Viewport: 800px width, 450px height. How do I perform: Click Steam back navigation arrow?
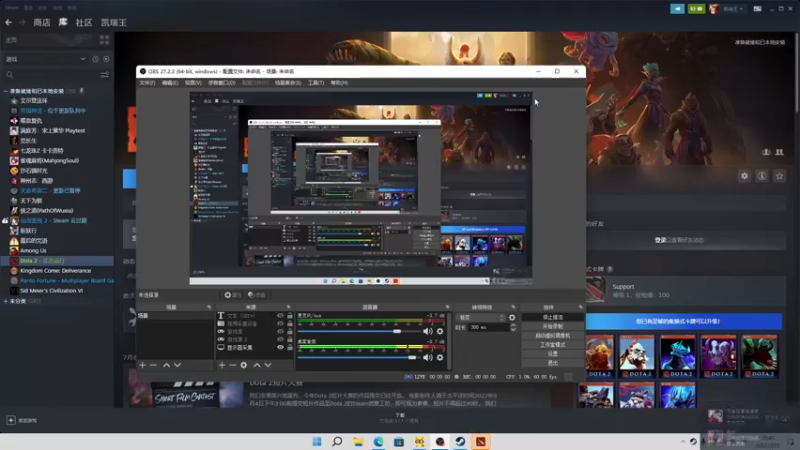9,22
